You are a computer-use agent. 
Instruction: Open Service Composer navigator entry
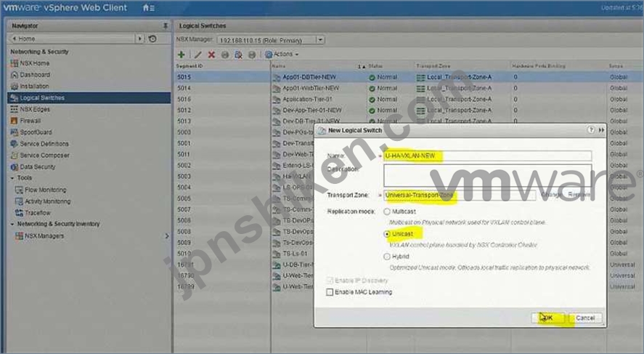click(45, 156)
